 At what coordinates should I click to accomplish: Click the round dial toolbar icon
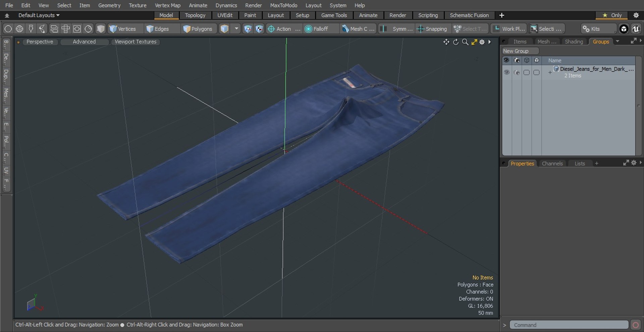click(x=88, y=29)
